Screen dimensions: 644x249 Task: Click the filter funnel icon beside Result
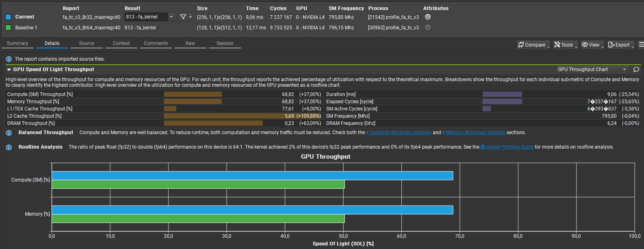(x=183, y=17)
